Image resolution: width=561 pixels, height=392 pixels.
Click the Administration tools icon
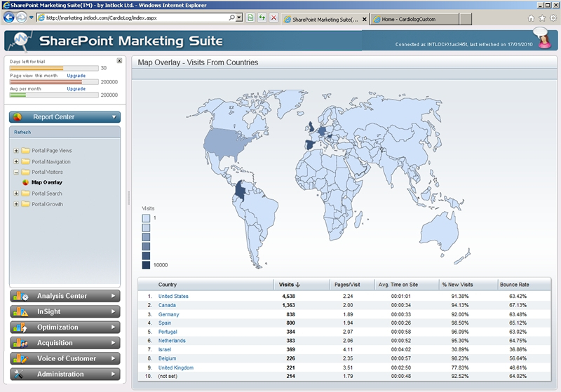tap(19, 374)
